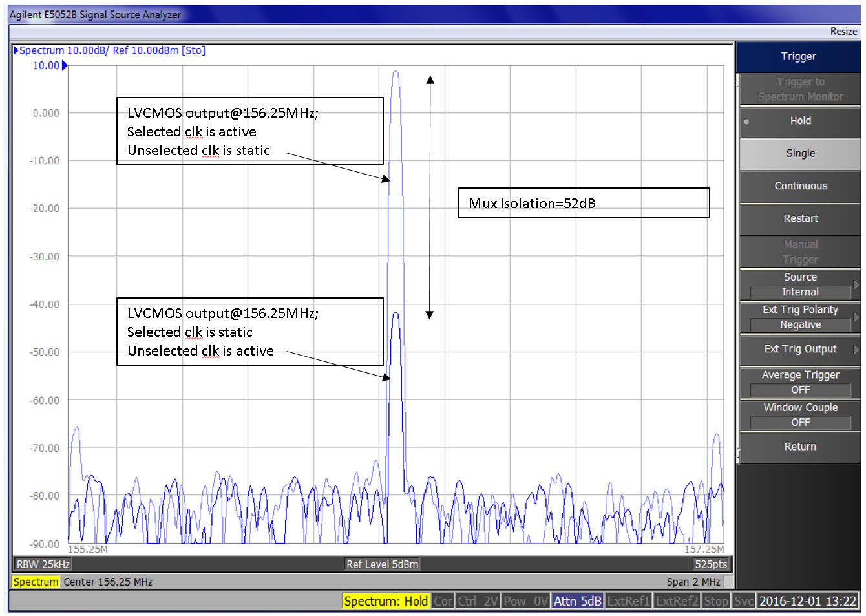
Task: Click the Spectrum: Hold status item
Action: click(x=386, y=600)
